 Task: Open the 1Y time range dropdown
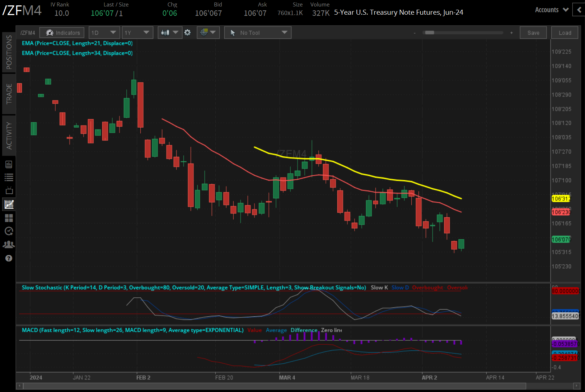[x=137, y=33]
